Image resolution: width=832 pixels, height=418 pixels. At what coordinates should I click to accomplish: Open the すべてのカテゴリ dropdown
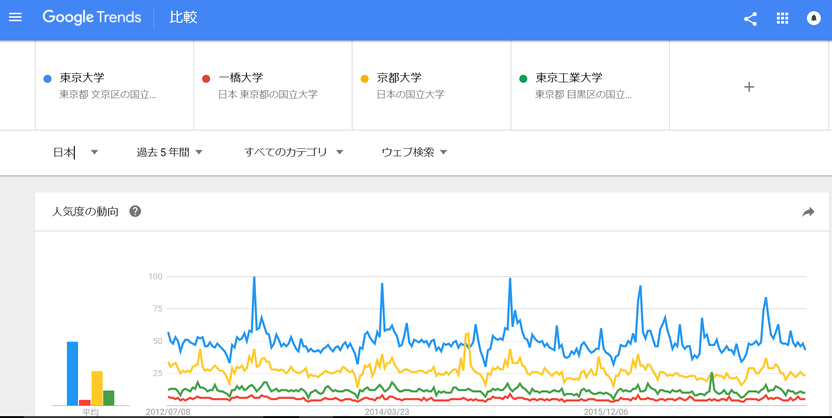coord(293,153)
